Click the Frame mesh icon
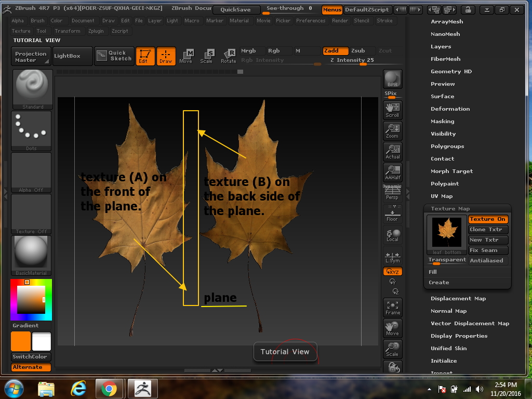Viewport: 532px width, 399px height. click(x=393, y=308)
